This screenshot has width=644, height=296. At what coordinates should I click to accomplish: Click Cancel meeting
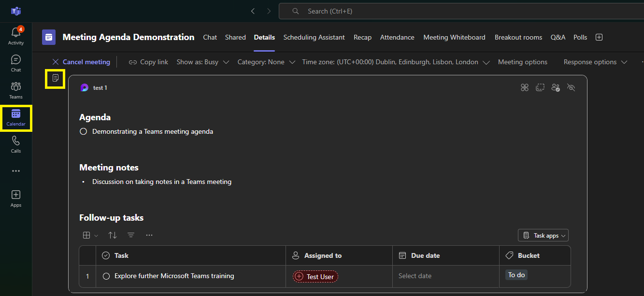81,62
